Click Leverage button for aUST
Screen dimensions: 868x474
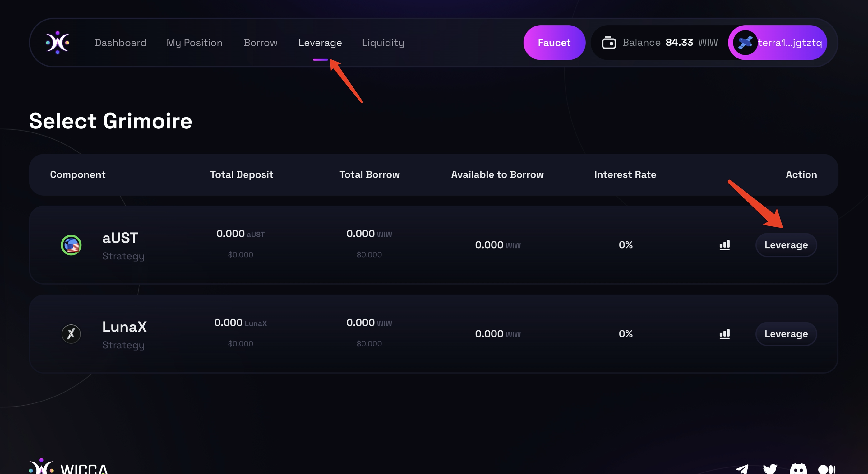point(786,245)
